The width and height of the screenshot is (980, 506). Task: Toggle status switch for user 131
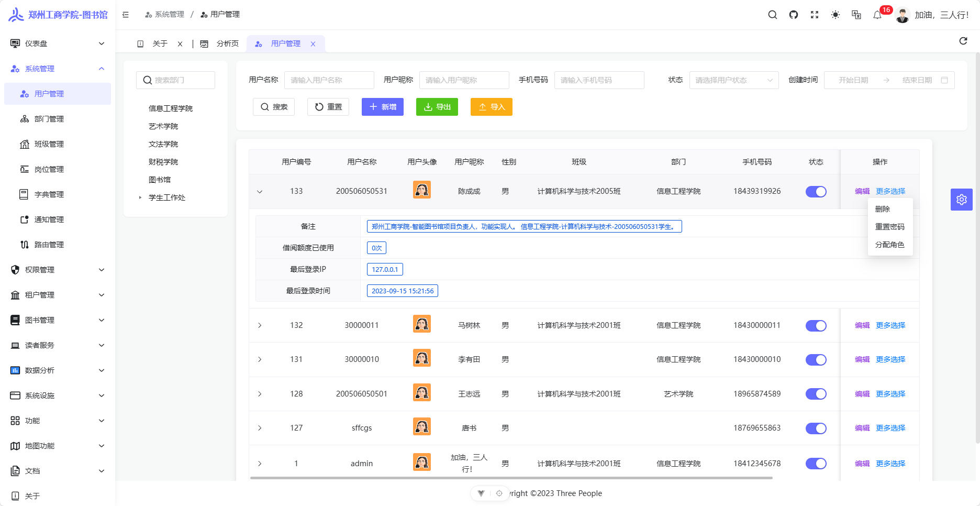coord(816,360)
